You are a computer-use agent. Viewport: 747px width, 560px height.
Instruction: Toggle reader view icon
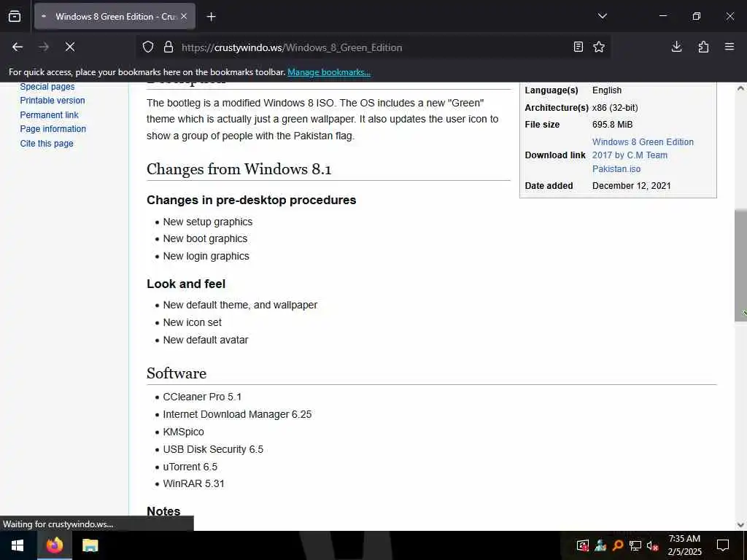[x=578, y=47]
